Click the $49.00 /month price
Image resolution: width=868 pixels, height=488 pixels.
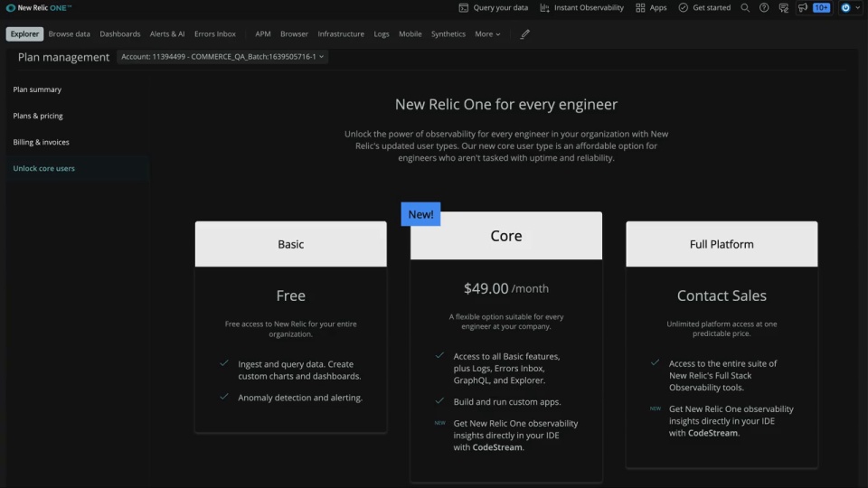[x=506, y=288]
